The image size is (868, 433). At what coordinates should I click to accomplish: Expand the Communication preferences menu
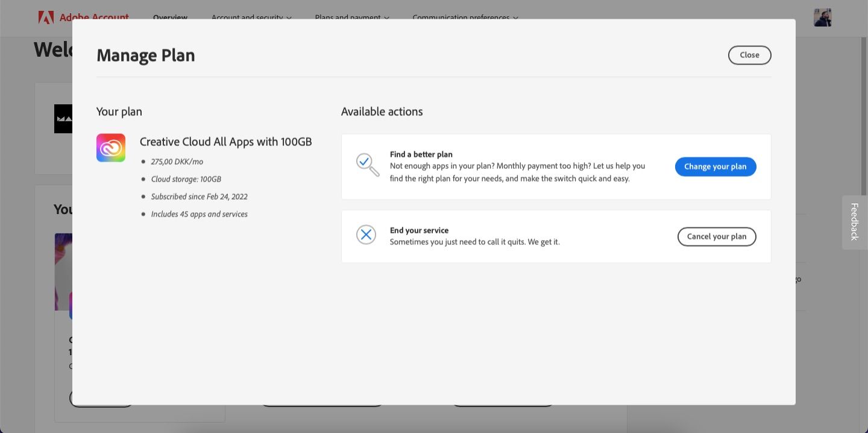[465, 17]
